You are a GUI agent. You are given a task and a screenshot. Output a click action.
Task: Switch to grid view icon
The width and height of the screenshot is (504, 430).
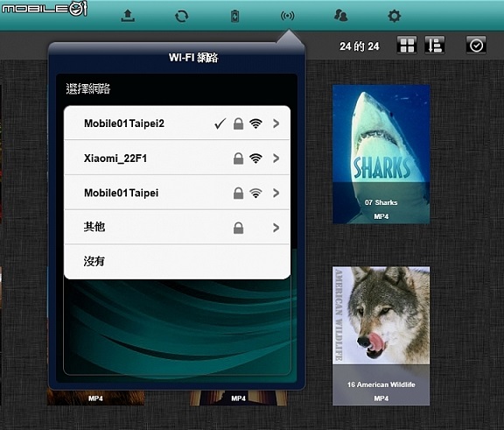coord(407,45)
